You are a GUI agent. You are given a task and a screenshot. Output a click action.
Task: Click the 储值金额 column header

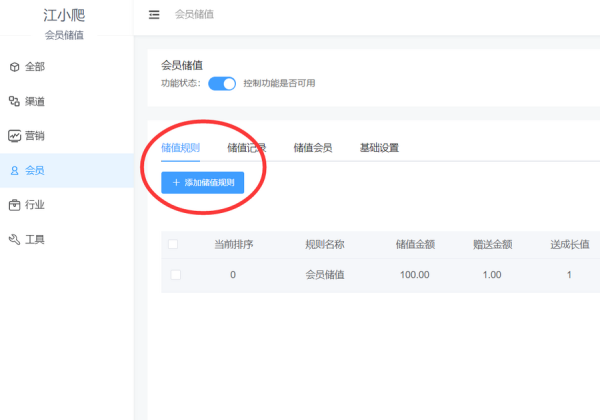coord(415,244)
